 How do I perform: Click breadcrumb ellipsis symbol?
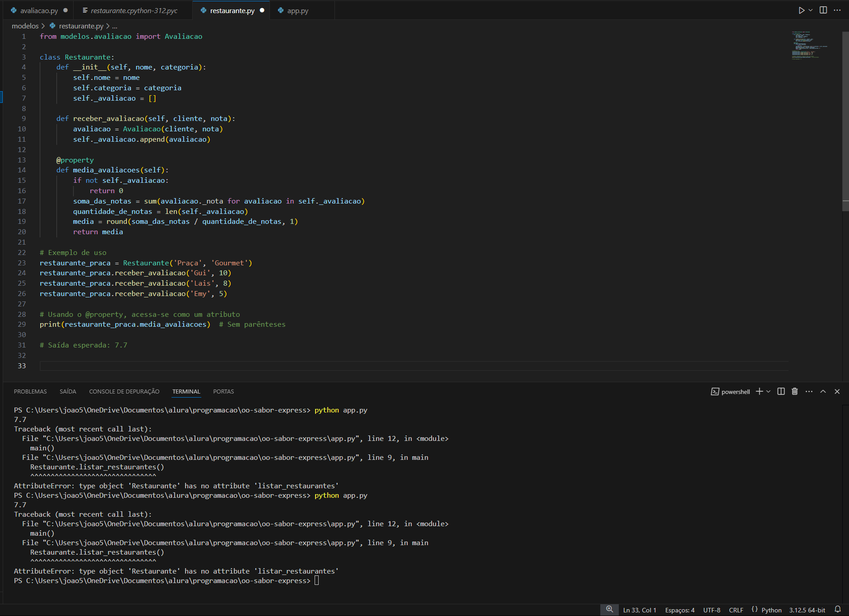pyautogui.click(x=115, y=26)
